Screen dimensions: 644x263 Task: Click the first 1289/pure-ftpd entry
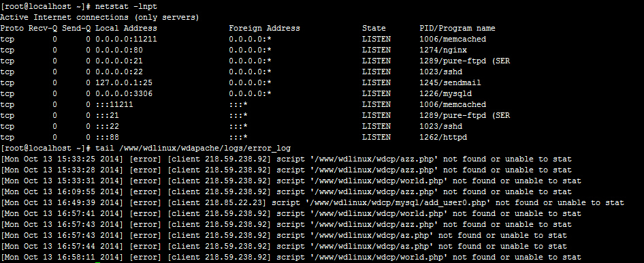(464, 61)
